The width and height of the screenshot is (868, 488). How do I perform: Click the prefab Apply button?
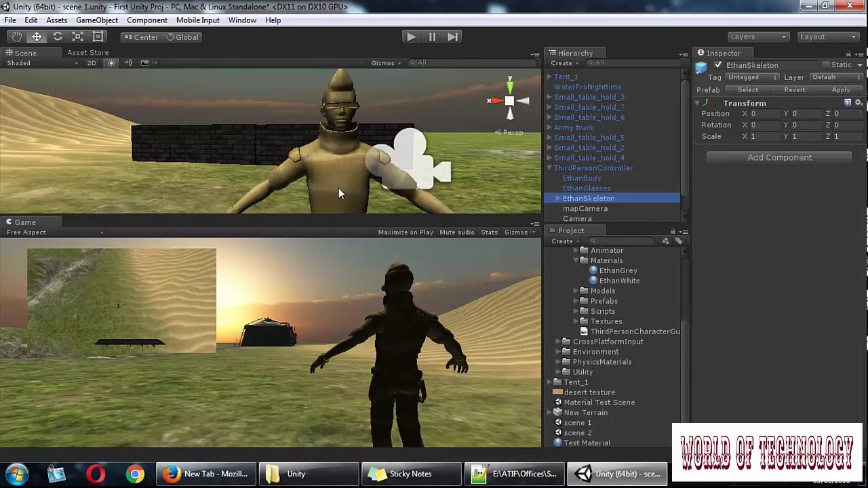pyautogui.click(x=841, y=90)
